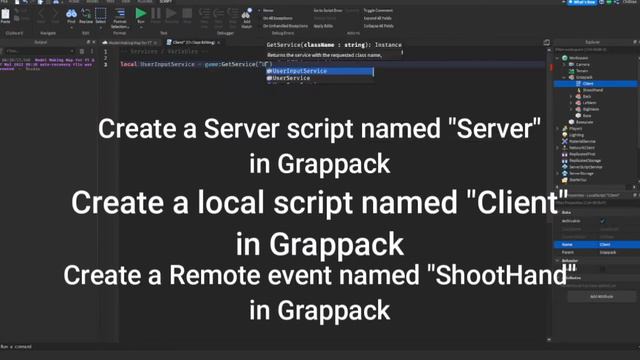Image resolution: width=640 pixels, height=360 pixels.
Task: Click the Step Into debugger icon
Action: point(204,14)
